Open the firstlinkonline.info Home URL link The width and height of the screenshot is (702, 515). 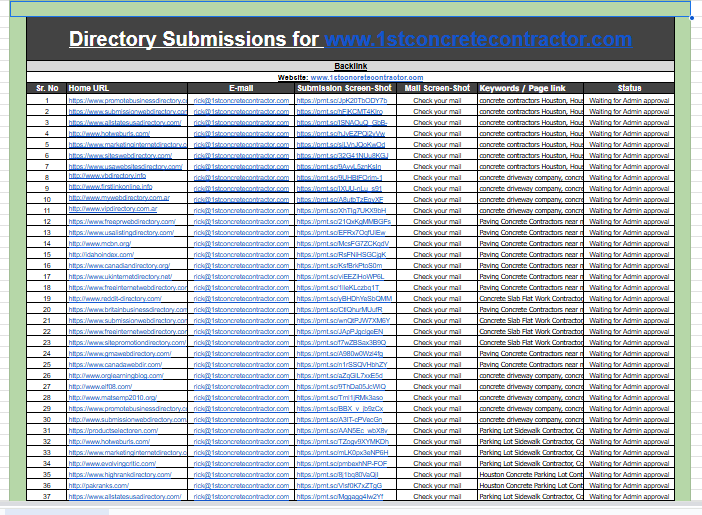111,186
